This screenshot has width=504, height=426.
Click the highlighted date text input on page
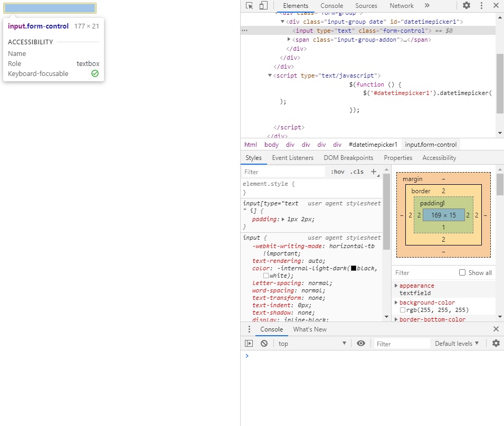click(50, 8)
